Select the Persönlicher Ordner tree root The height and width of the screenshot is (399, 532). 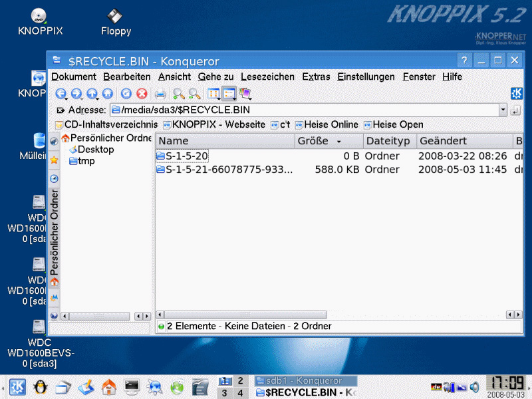pyautogui.click(x=106, y=138)
